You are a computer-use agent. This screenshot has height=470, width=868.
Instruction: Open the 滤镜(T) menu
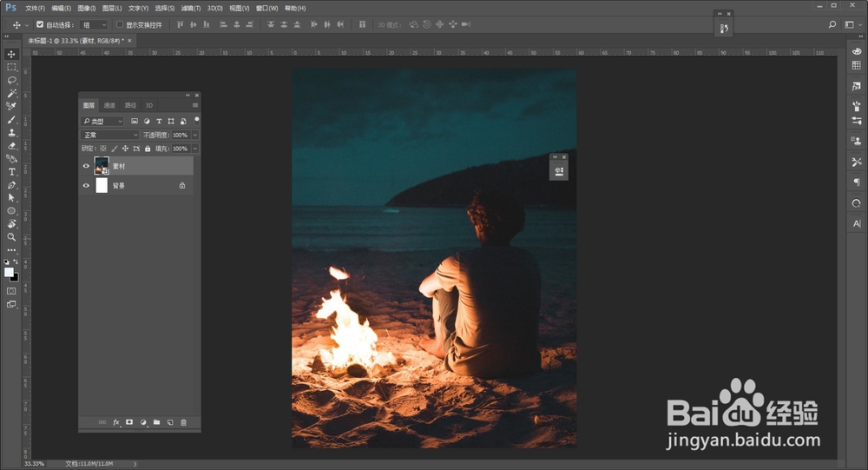[x=190, y=9]
